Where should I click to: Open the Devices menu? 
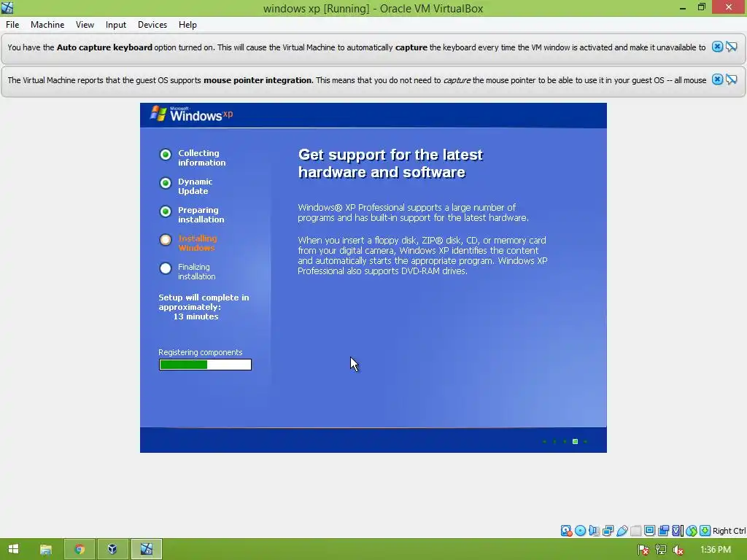(x=152, y=25)
